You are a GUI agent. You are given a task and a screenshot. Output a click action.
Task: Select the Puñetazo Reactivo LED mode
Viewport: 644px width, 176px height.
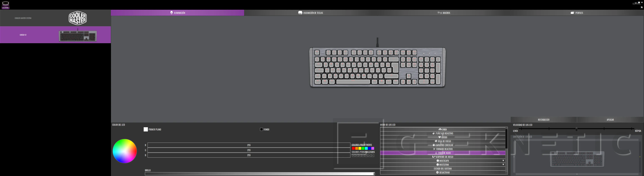(x=443, y=134)
